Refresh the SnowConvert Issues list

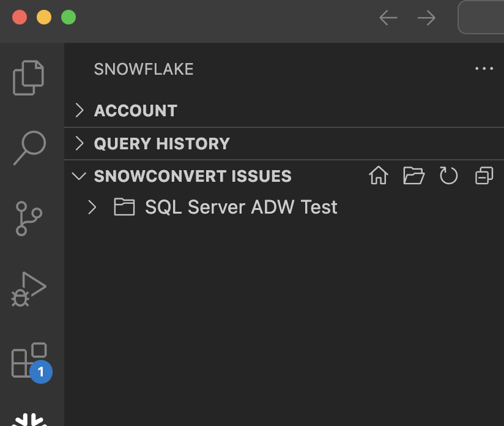tap(448, 176)
